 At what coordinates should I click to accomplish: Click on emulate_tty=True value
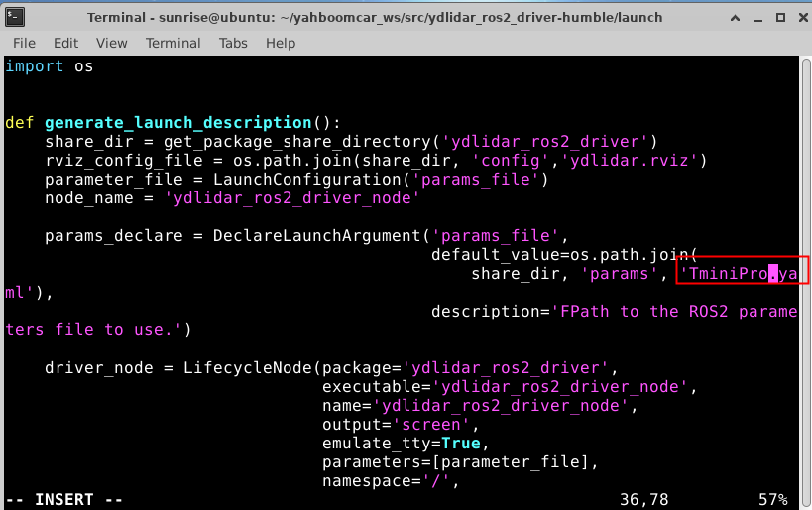(x=461, y=444)
